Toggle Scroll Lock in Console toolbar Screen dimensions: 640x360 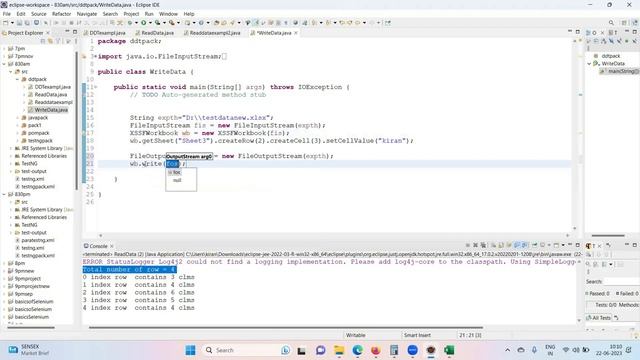pyautogui.click(x=501, y=245)
